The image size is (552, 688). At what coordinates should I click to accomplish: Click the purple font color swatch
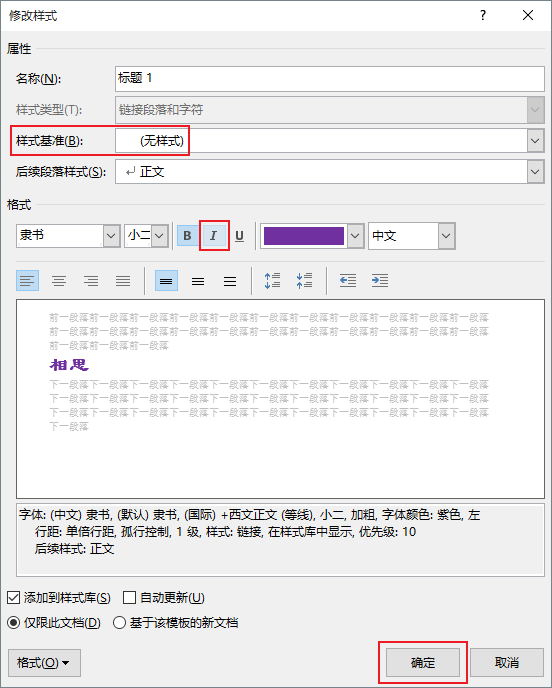[x=304, y=236]
